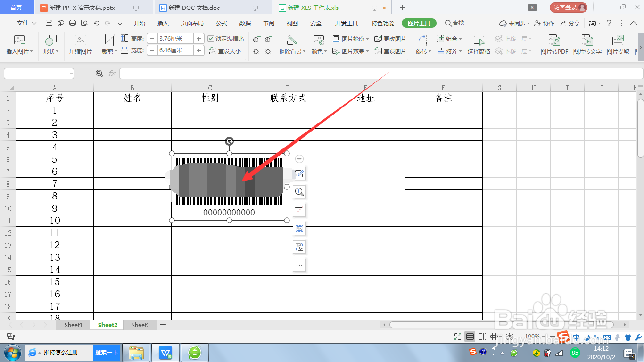The image size is (644, 362).
Task: Decrease width with minus stepper
Action: pos(152,50)
